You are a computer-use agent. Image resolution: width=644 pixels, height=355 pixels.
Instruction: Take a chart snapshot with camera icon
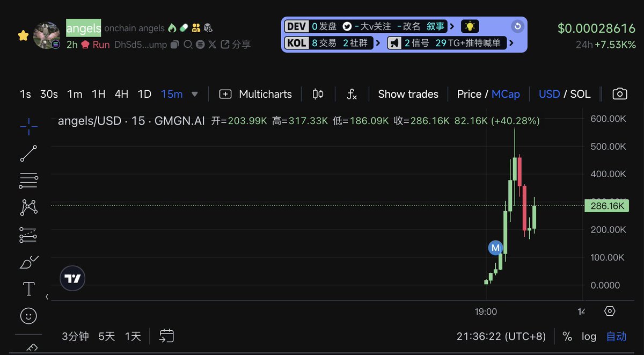(620, 94)
